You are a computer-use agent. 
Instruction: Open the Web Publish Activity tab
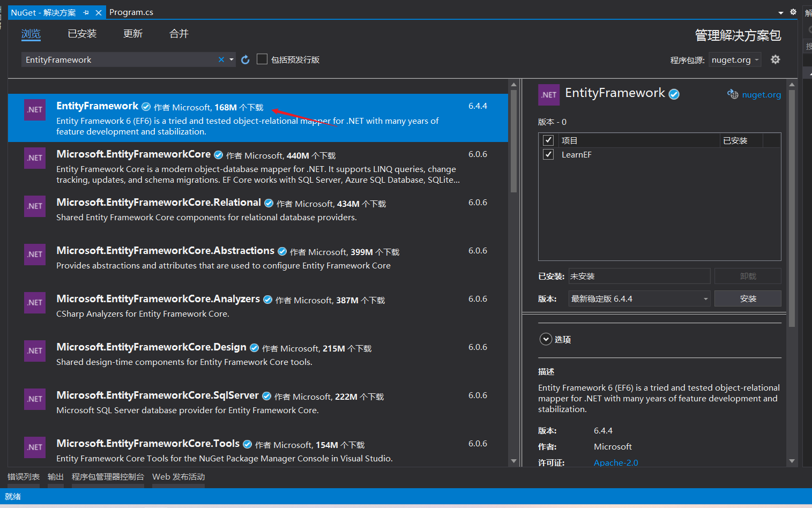pyautogui.click(x=178, y=476)
